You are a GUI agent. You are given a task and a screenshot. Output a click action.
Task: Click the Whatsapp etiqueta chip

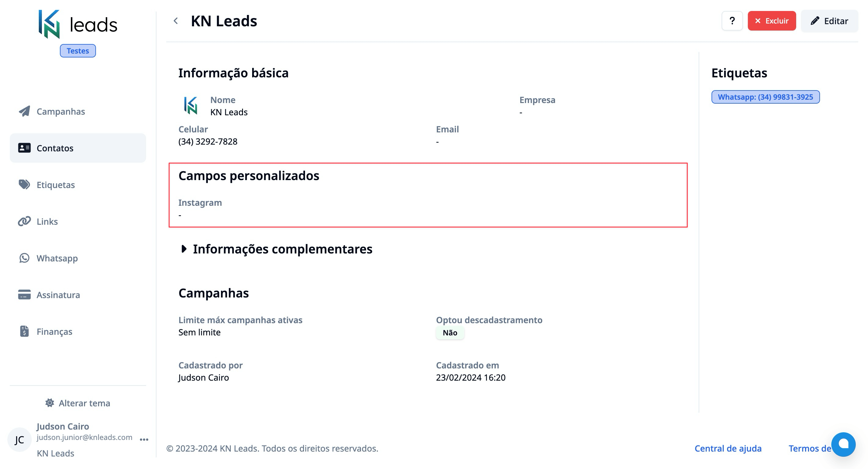click(x=766, y=97)
